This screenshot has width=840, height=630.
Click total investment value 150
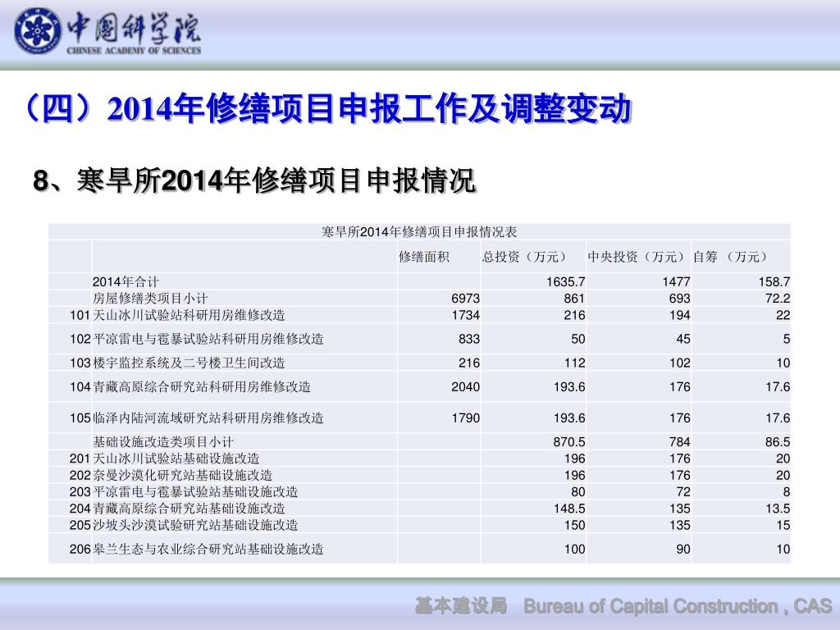click(x=574, y=525)
